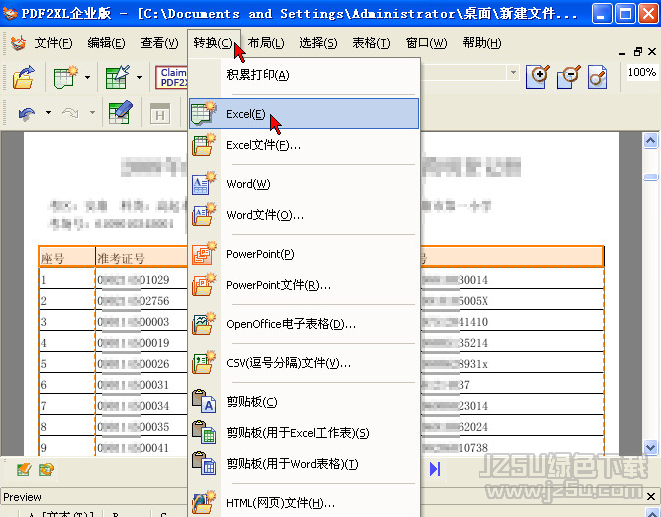The image size is (661, 517).
Task: Click the Excel(E) menu item icon
Action: pos(204,113)
